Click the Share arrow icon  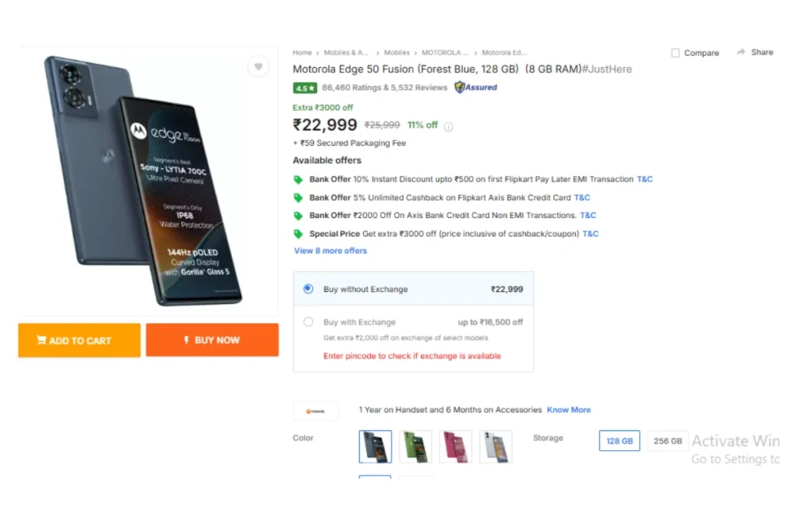click(740, 52)
